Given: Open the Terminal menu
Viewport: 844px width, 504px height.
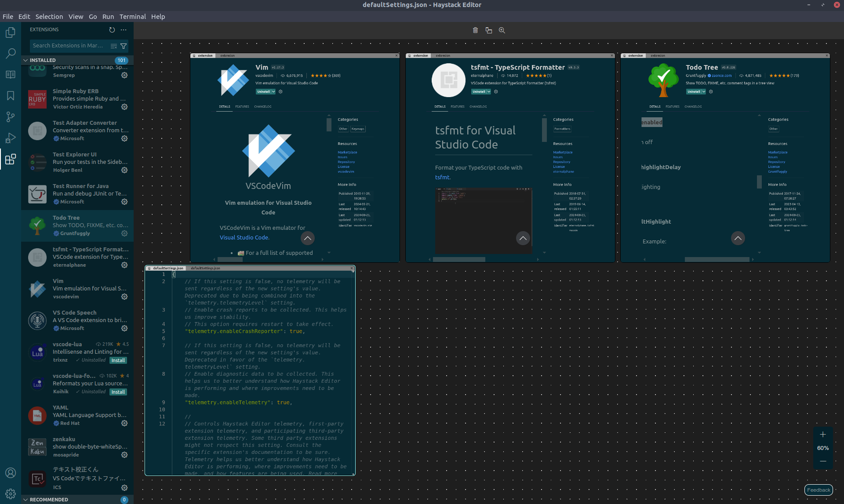Looking at the screenshot, I should click(132, 17).
